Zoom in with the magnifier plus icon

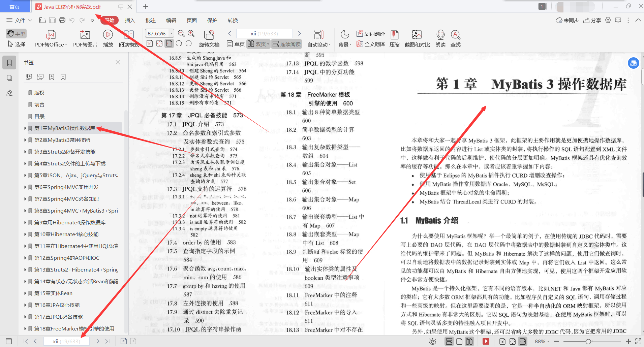coord(191,33)
